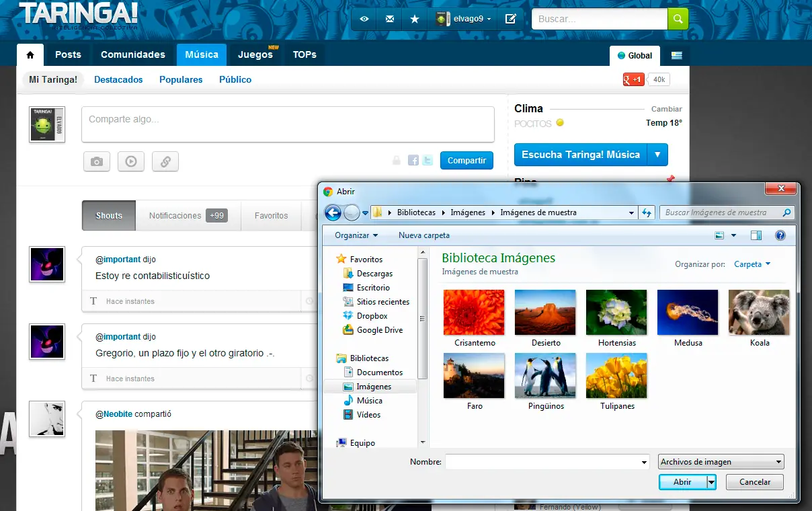Select the Desierto image thumbnail

[x=545, y=313]
